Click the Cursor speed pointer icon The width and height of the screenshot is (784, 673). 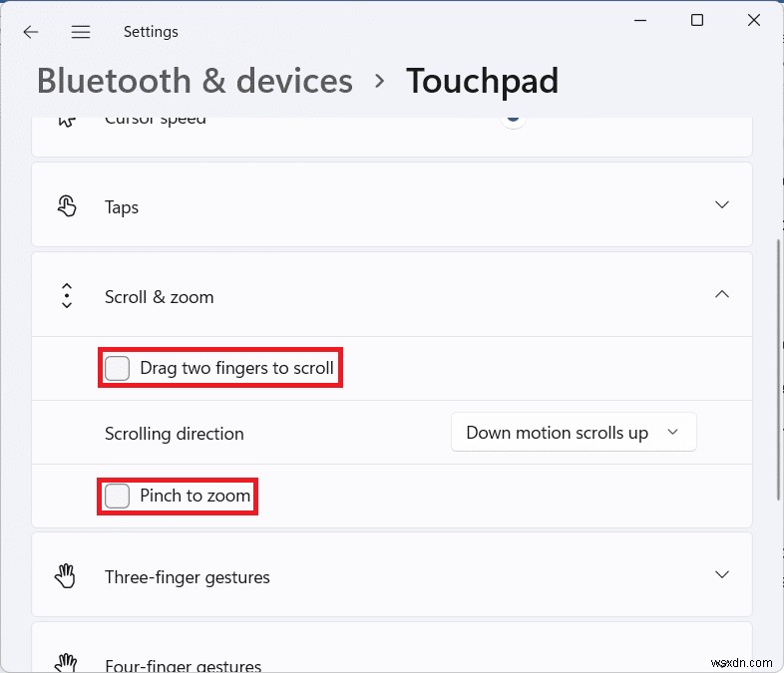[67, 120]
